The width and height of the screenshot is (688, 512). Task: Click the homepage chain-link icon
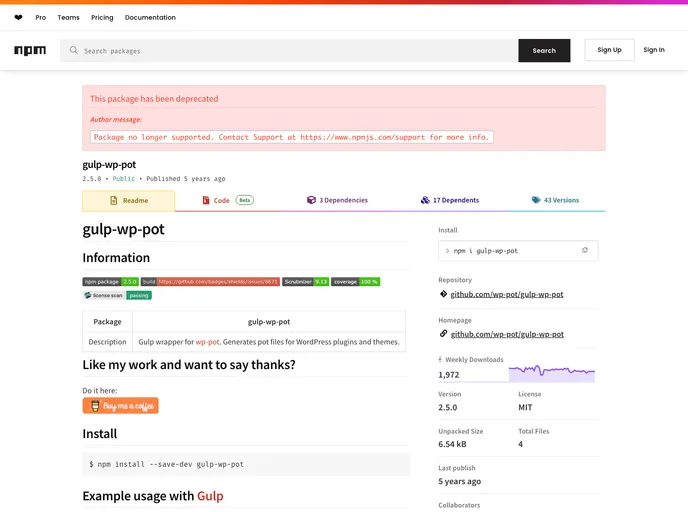(x=443, y=334)
